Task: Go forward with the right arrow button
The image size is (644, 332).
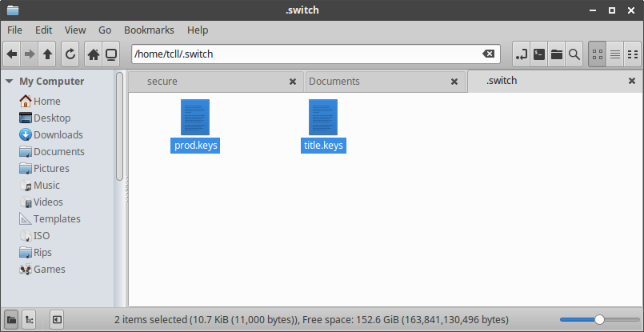Action: click(x=30, y=54)
